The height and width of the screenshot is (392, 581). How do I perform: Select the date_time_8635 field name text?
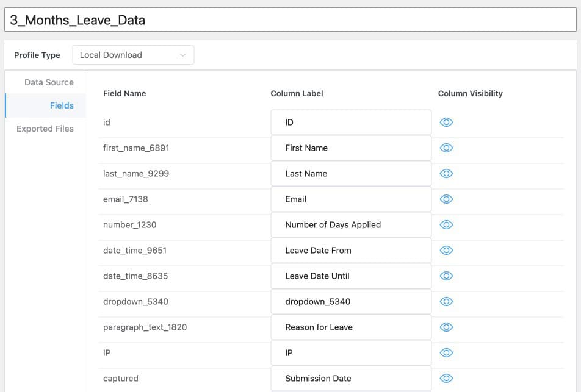pos(135,276)
